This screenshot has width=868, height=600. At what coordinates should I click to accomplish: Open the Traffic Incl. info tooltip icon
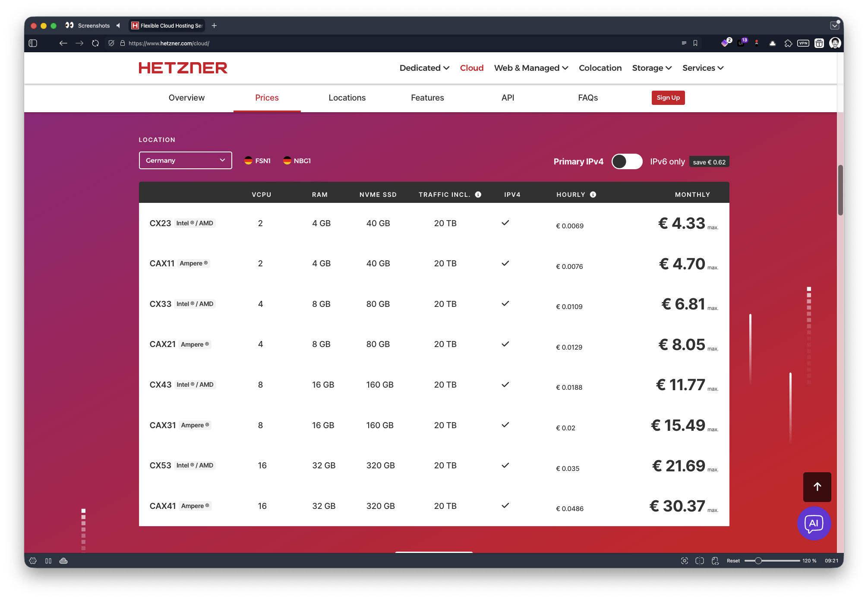(478, 194)
